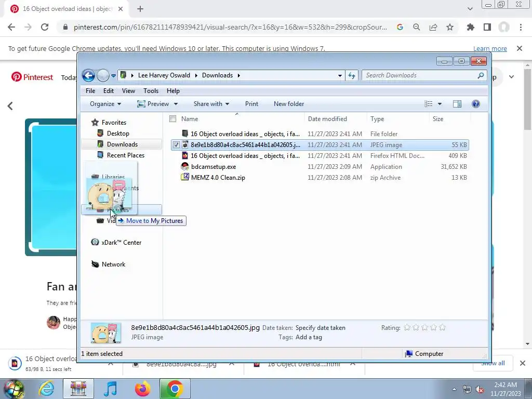532x399 pixels.
Task: Open Explorer recent locations arrow
Action: point(113,76)
